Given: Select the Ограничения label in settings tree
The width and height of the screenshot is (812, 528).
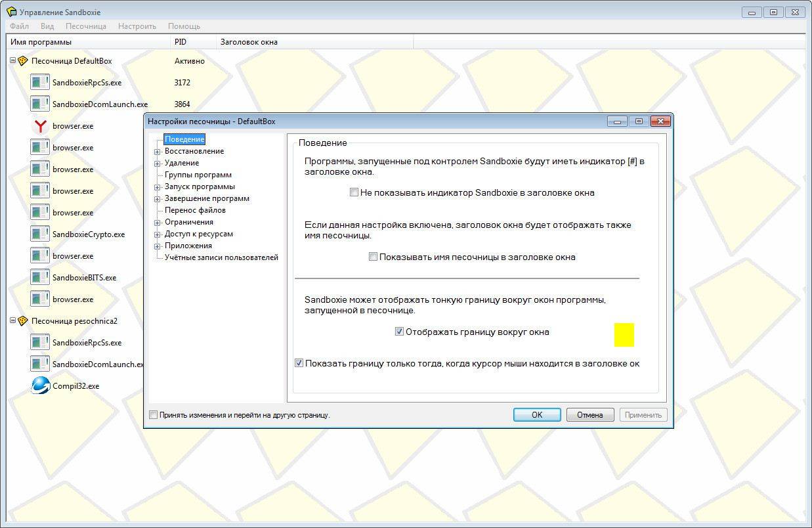Looking at the screenshot, I should tap(189, 223).
